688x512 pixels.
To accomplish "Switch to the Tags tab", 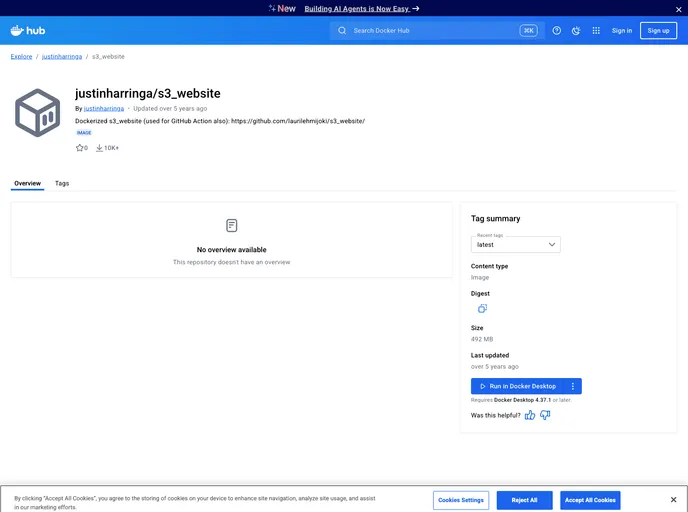I will (62, 183).
